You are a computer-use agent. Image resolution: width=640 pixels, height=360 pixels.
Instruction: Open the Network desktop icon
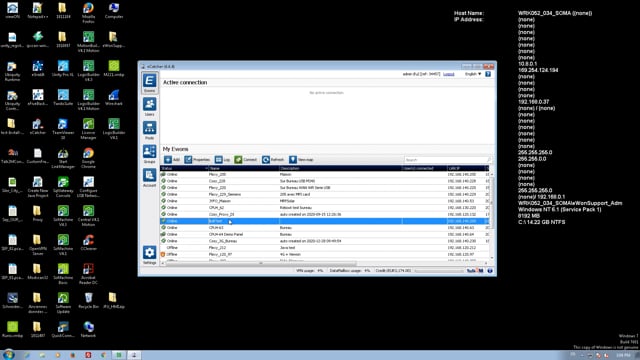88,330
